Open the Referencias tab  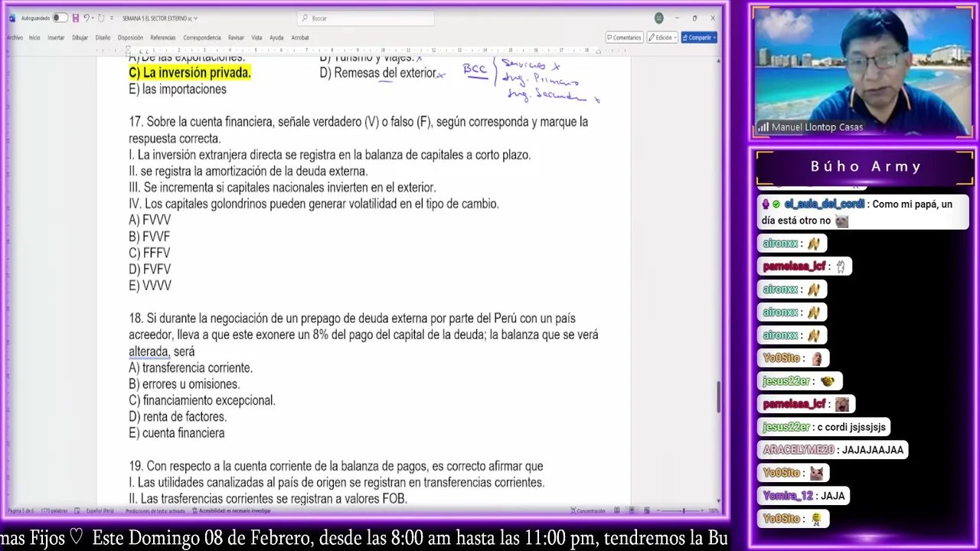(163, 37)
